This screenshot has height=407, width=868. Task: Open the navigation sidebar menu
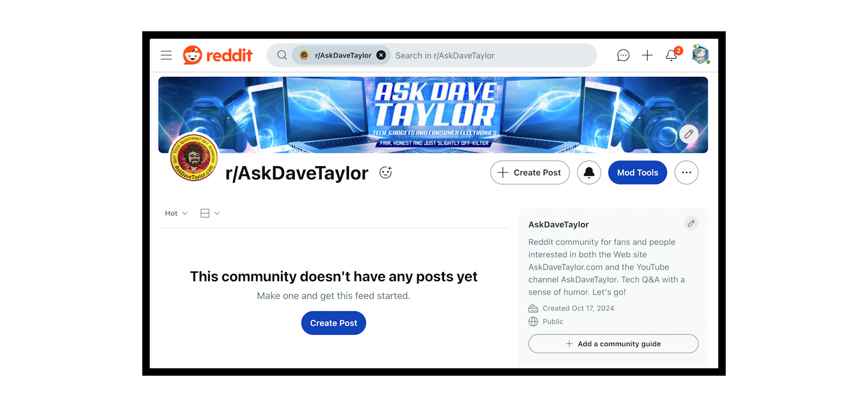(166, 55)
